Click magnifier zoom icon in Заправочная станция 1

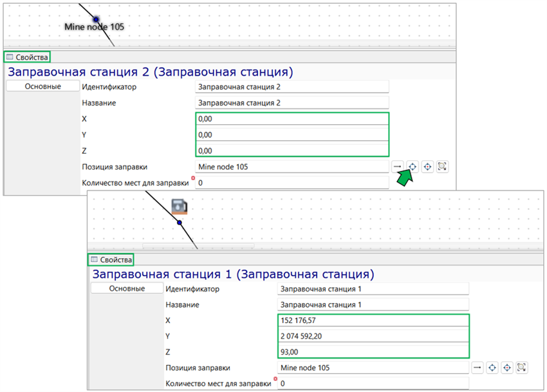[x=522, y=367]
